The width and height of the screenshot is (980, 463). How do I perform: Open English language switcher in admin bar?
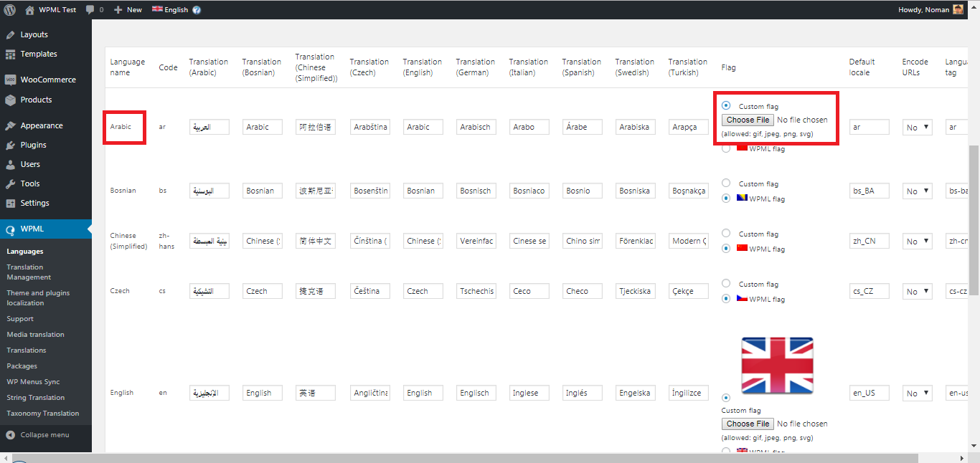170,10
